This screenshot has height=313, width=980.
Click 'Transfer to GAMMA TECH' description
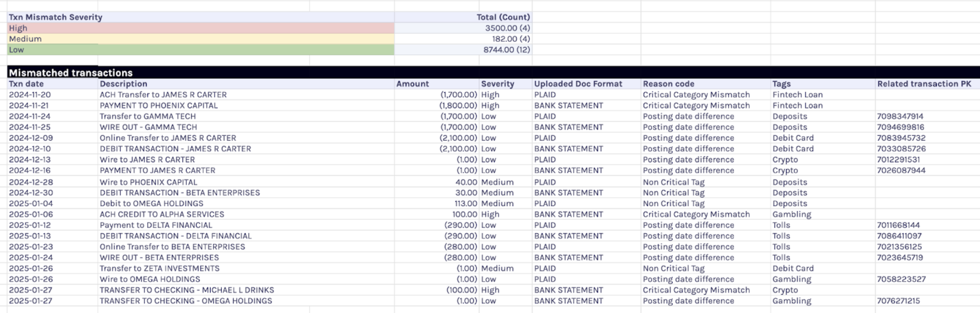246,116
